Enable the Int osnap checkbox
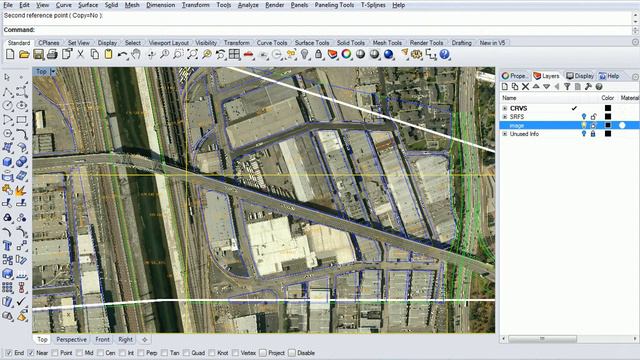Viewport: 640px width, 360px height. click(x=122, y=353)
